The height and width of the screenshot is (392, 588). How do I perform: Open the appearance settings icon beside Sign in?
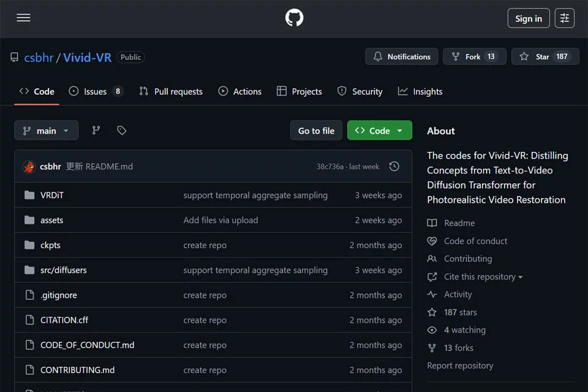pyautogui.click(x=564, y=18)
